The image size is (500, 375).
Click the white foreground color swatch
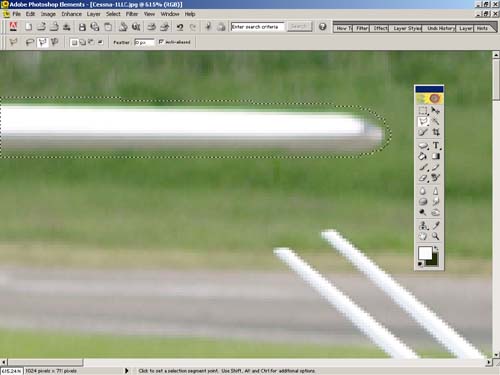click(425, 253)
